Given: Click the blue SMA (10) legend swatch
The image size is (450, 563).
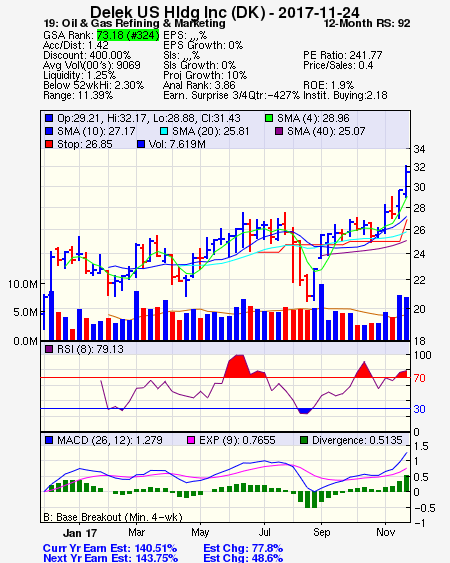Looking at the screenshot, I should pos(49,131).
